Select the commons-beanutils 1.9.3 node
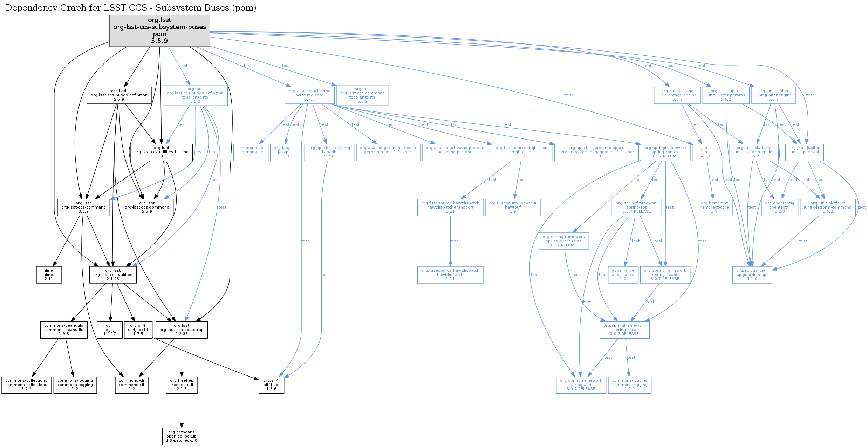 (x=64, y=330)
